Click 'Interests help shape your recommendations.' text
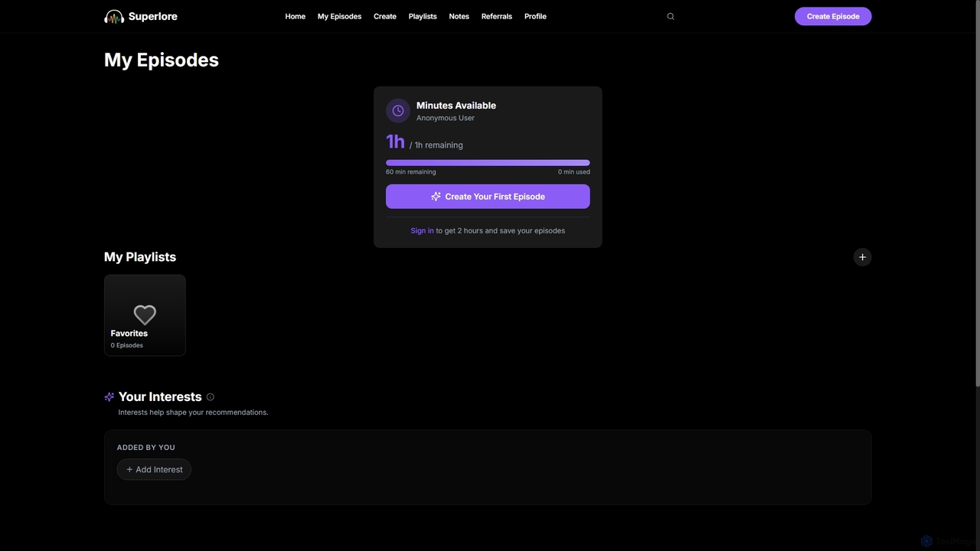 pos(194,412)
